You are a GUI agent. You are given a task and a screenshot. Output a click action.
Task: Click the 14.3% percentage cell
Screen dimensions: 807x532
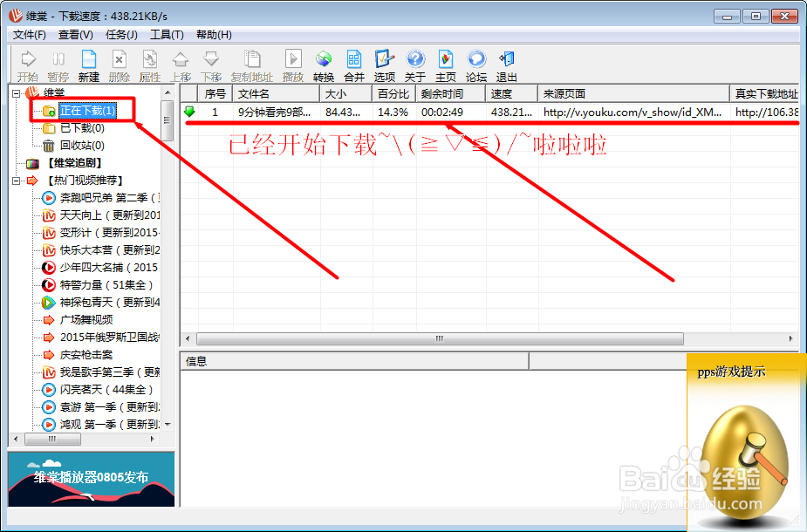(x=393, y=113)
